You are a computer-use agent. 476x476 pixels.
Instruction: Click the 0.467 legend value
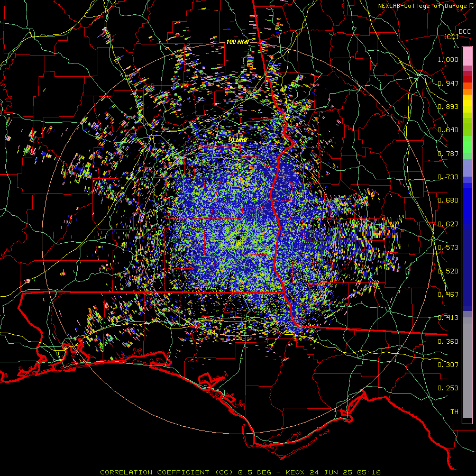[448, 295]
